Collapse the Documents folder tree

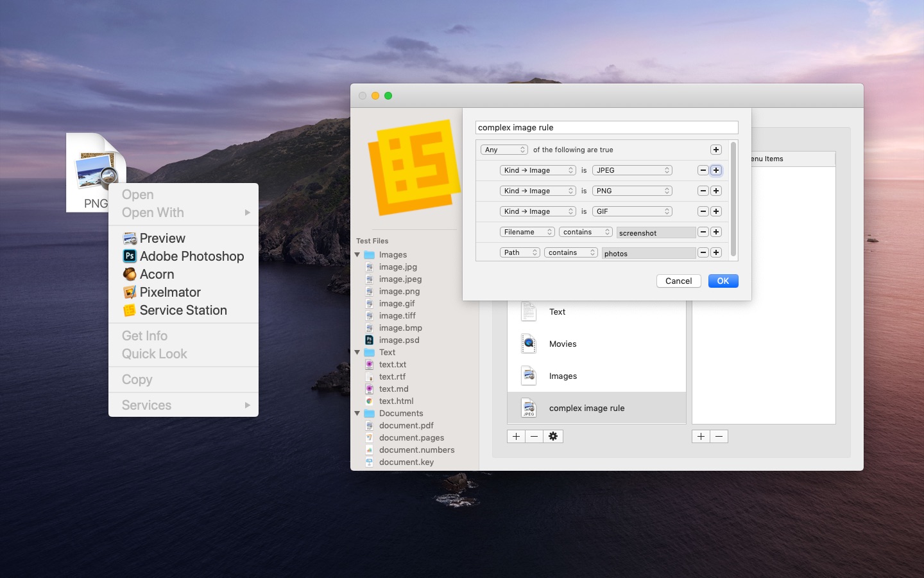pyautogui.click(x=357, y=414)
